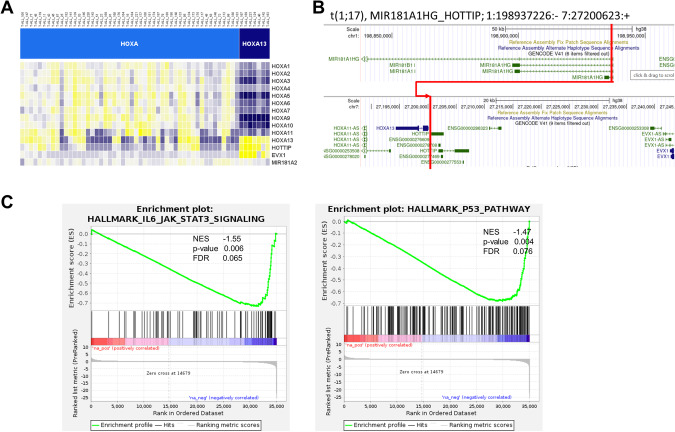675x432 pixels.
Task: Click 'Zero cross at 14679' in P53 plot
Action: pyautogui.click(x=421, y=372)
